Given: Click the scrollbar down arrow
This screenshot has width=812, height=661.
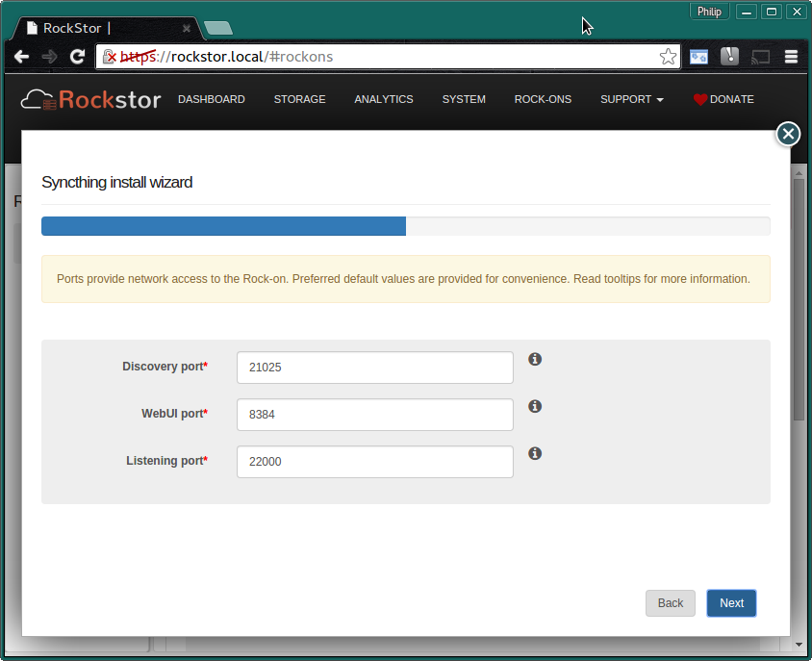Looking at the screenshot, I should click(799, 645).
